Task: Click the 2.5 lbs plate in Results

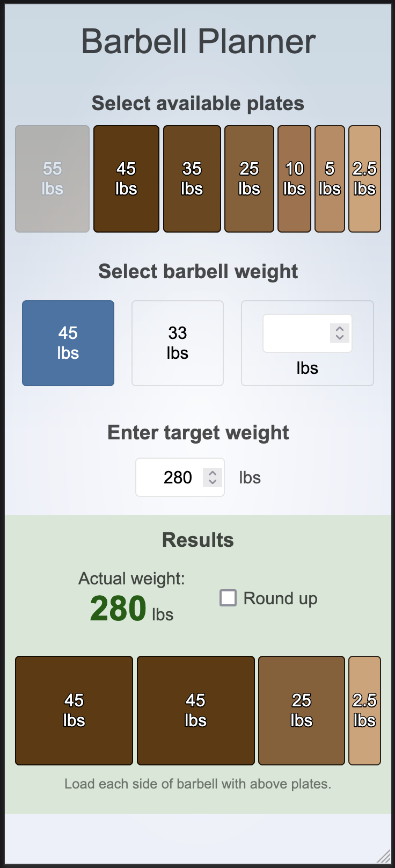Action: point(364,710)
